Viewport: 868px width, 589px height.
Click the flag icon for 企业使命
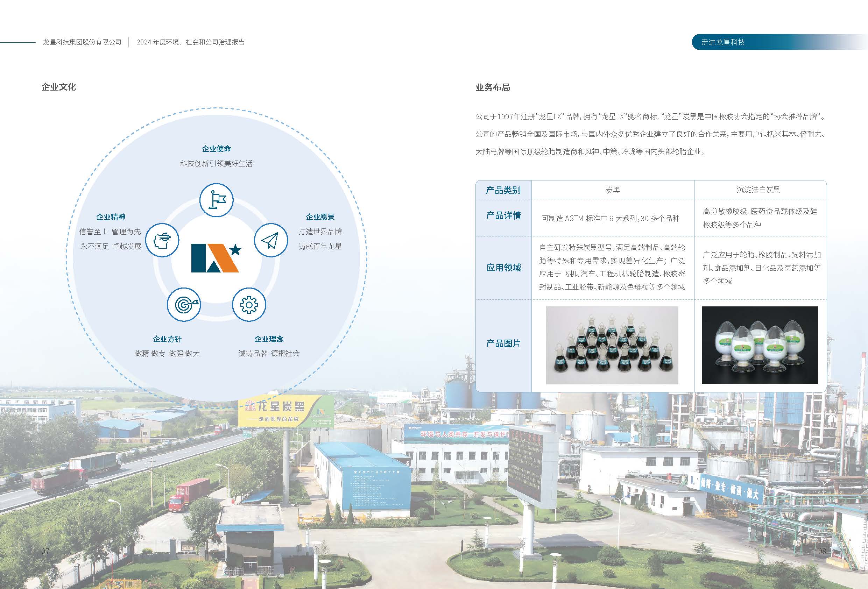point(216,200)
